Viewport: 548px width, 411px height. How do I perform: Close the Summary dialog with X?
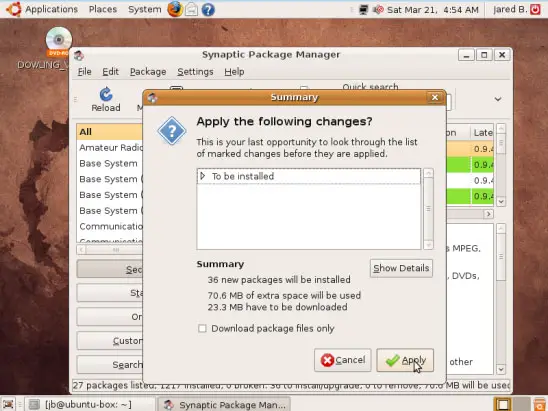coord(435,98)
